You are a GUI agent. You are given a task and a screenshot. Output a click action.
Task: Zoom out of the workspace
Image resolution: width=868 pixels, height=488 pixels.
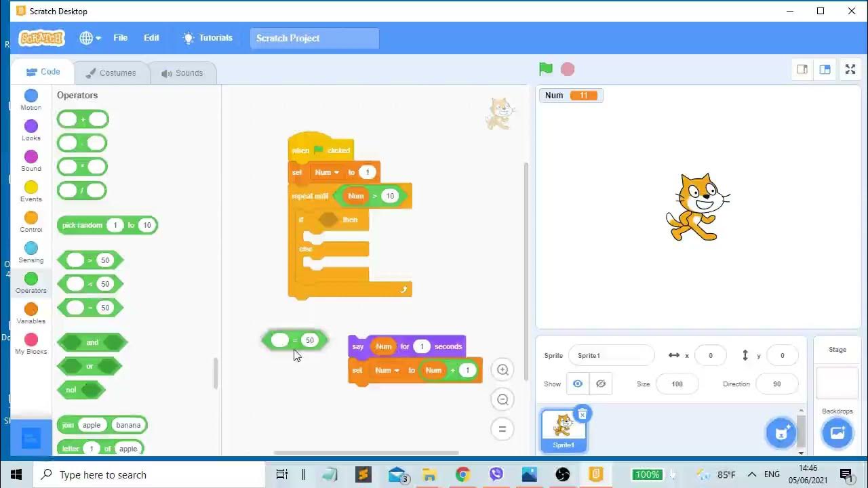click(x=502, y=400)
